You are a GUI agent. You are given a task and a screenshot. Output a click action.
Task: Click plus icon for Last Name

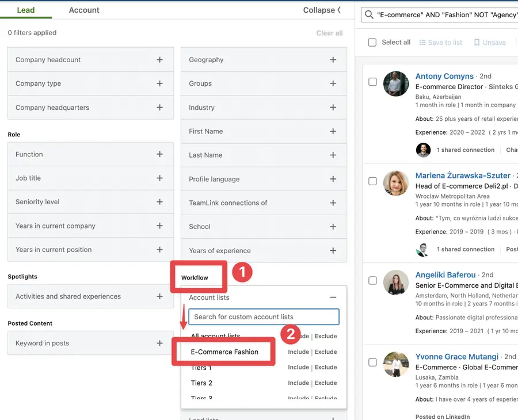click(333, 155)
